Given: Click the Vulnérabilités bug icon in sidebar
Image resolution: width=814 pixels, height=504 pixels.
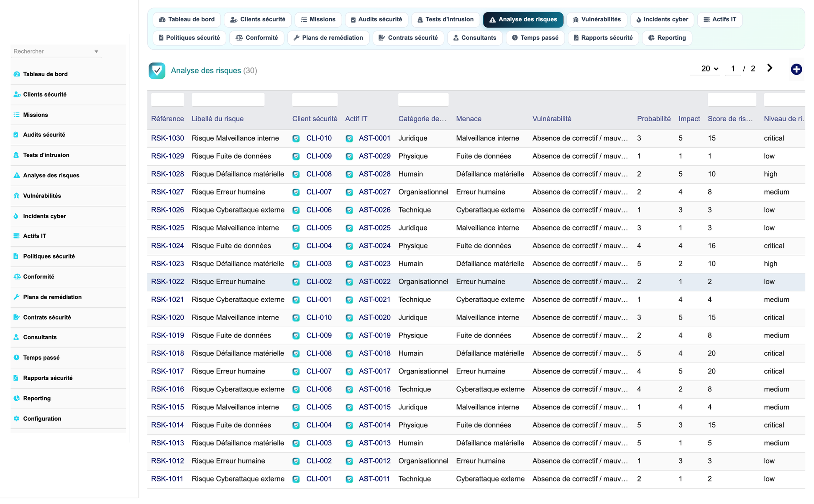Looking at the screenshot, I should (16, 196).
